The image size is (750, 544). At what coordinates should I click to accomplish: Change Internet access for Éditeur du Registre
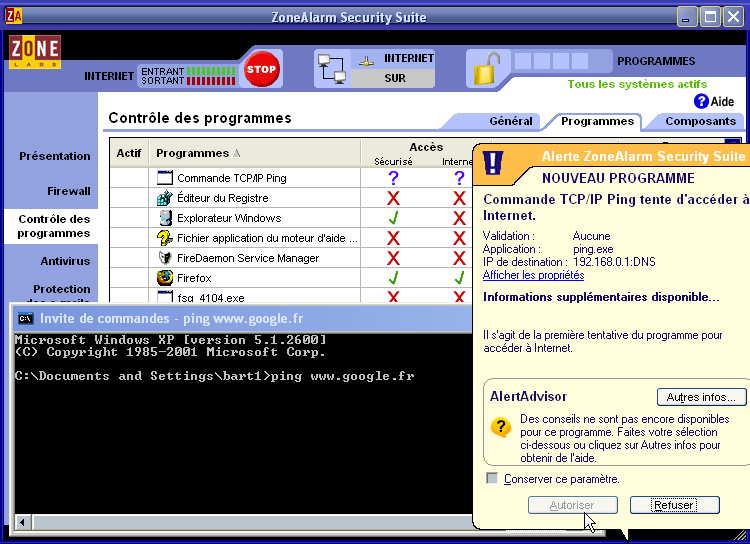(459, 198)
